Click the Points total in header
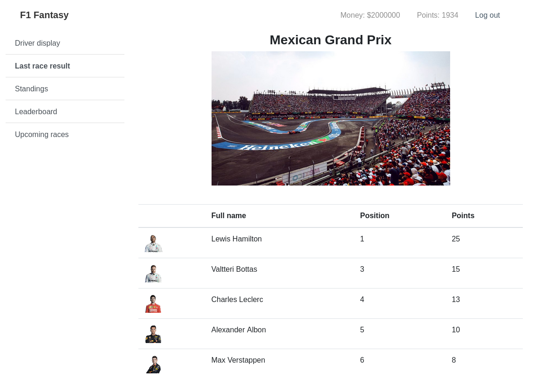 [438, 15]
